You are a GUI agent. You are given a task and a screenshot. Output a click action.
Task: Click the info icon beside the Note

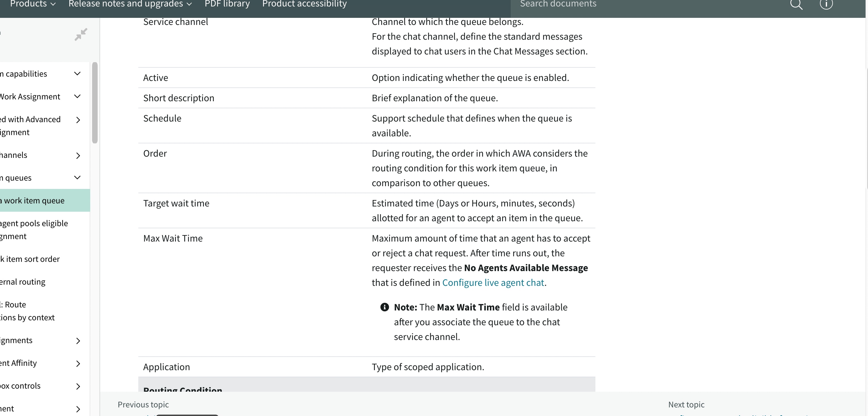(384, 307)
